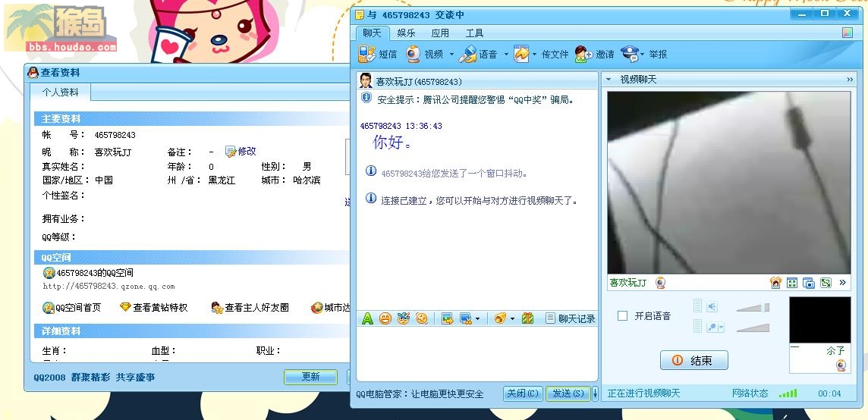868x420 pixels.
Task: Switch to the 娱乐 tab
Action: pos(407,33)
